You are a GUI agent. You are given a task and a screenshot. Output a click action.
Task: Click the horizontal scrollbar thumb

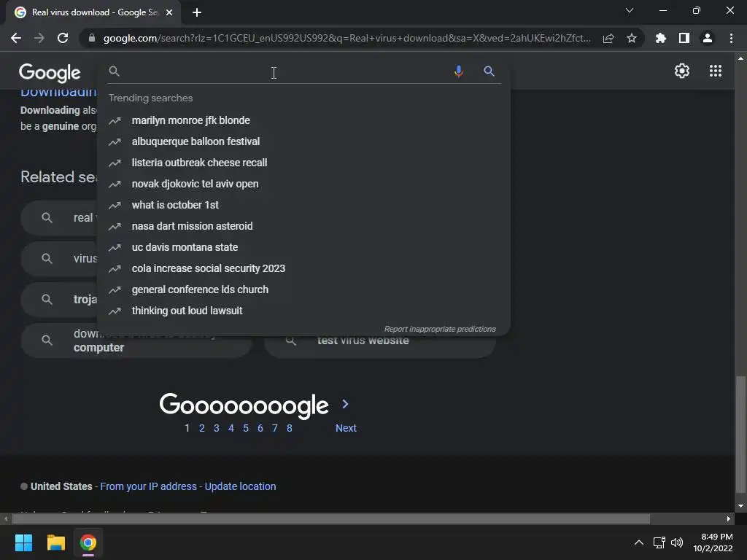click(330, 518)
